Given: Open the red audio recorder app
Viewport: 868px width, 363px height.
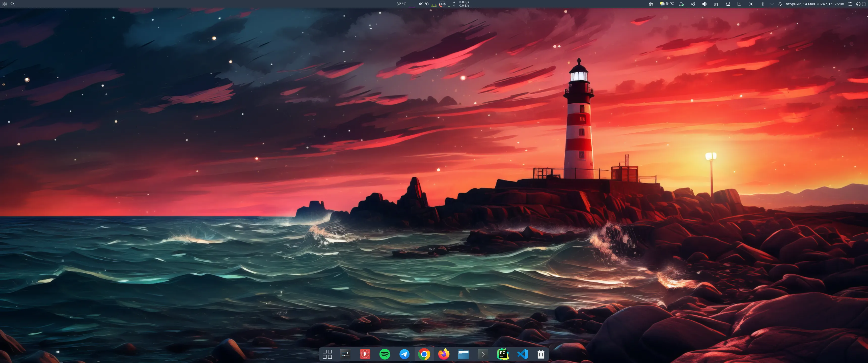Looking at the screenshot, I should coord(365,354).
